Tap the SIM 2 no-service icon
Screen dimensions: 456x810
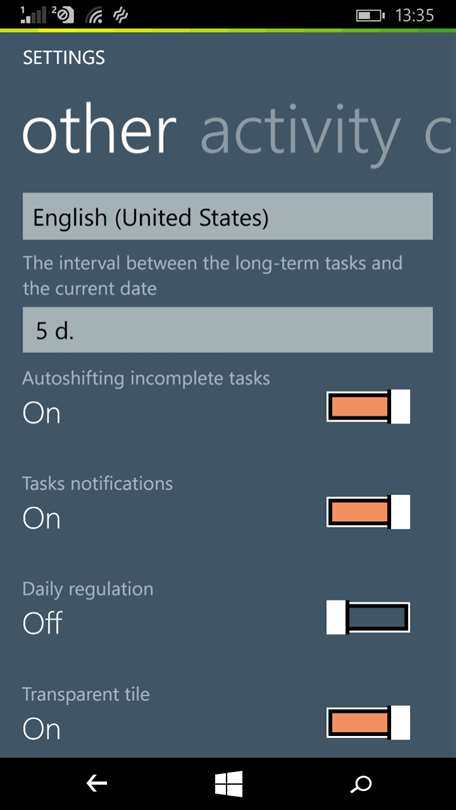click(62, 15)
